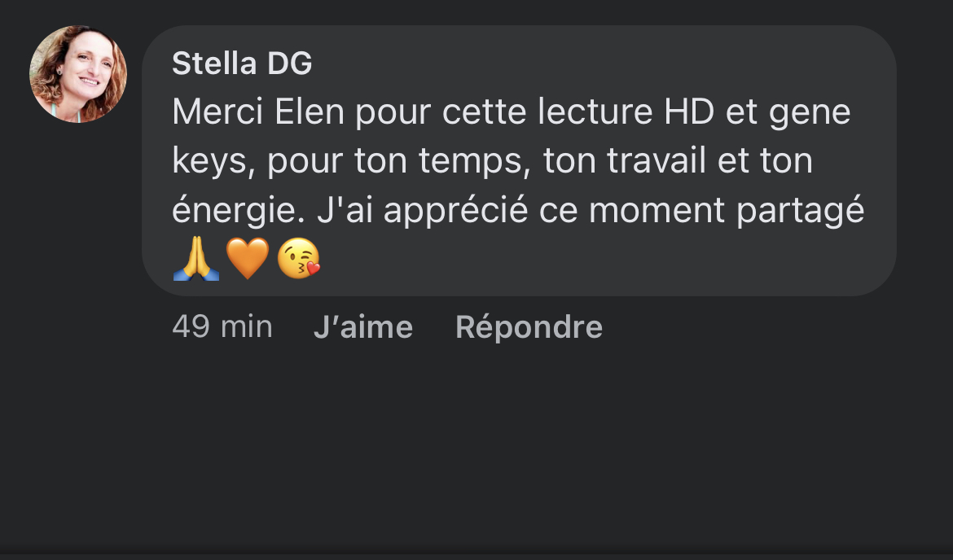Click the word "gene" ending the first line

point(810,113)
